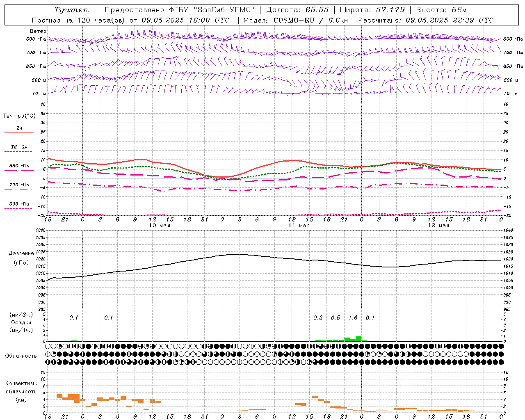Click the dotted Td 2м legend line
The width and height of the screenshot is (525, 420).
pos(19,152)
